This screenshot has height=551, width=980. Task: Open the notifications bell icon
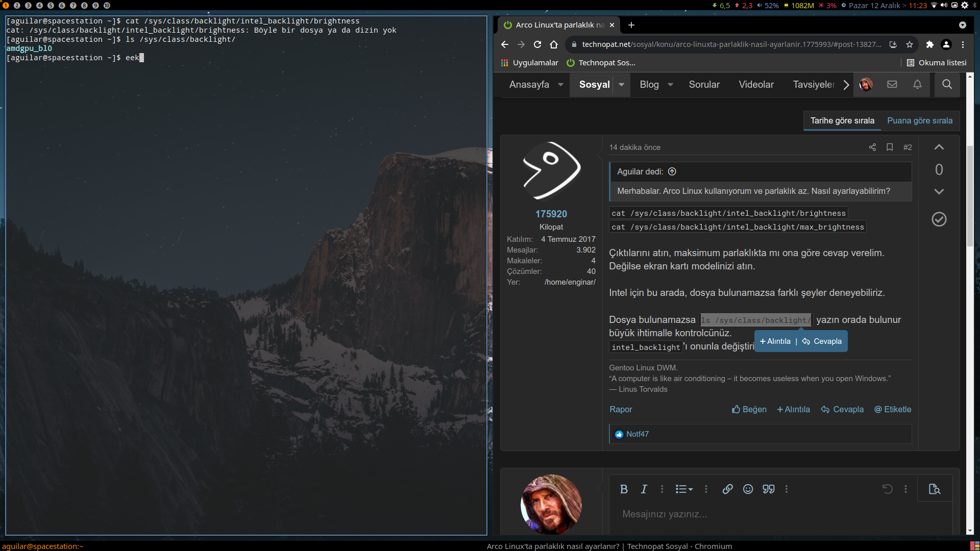click(917, 84)
